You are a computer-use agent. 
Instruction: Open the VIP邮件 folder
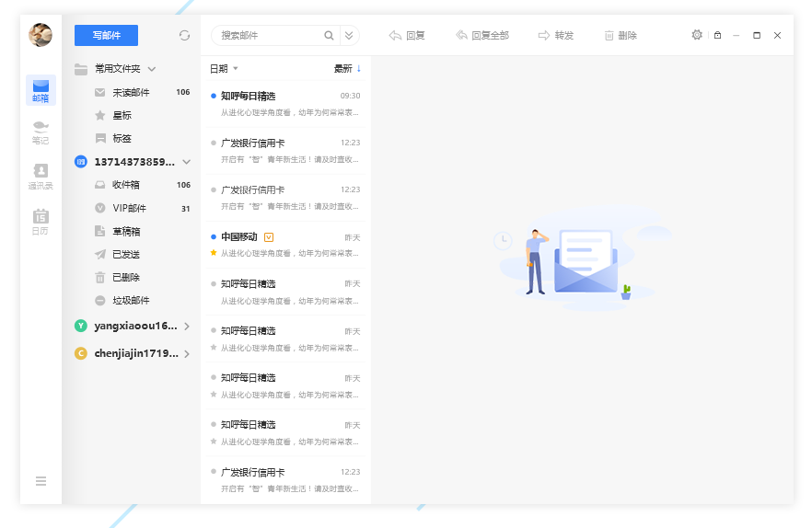(x=131, y=208)
